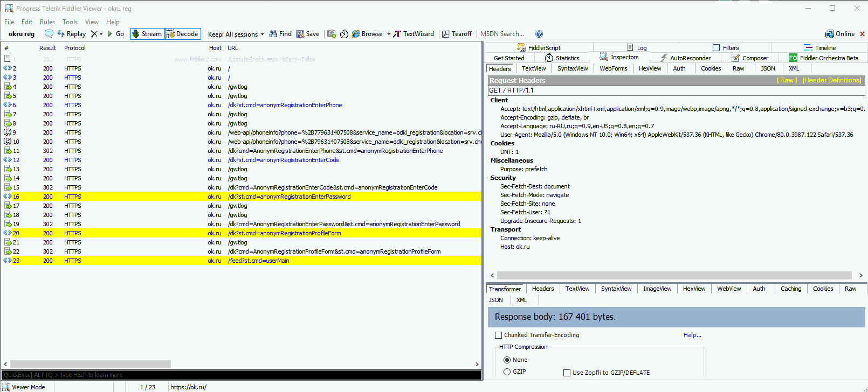Viewport: 868px width, 392px height.
Task: Replay the selected session
Action: 72,34
